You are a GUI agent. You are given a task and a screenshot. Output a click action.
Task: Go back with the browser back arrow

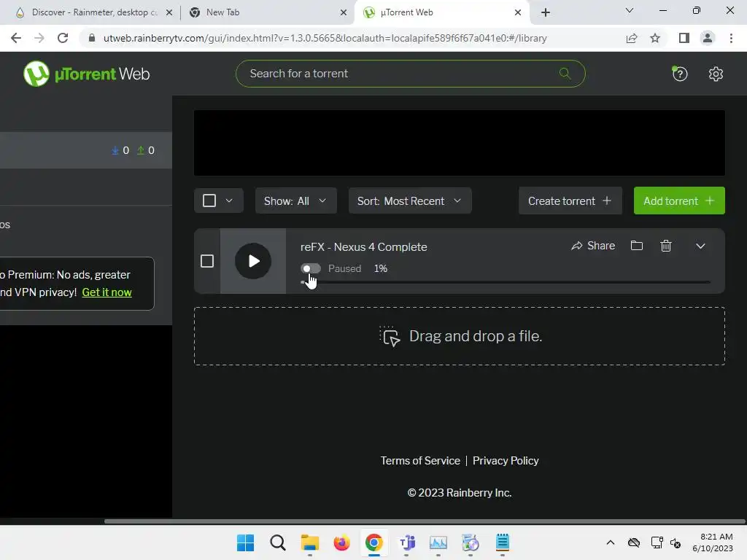click(16, 38)
